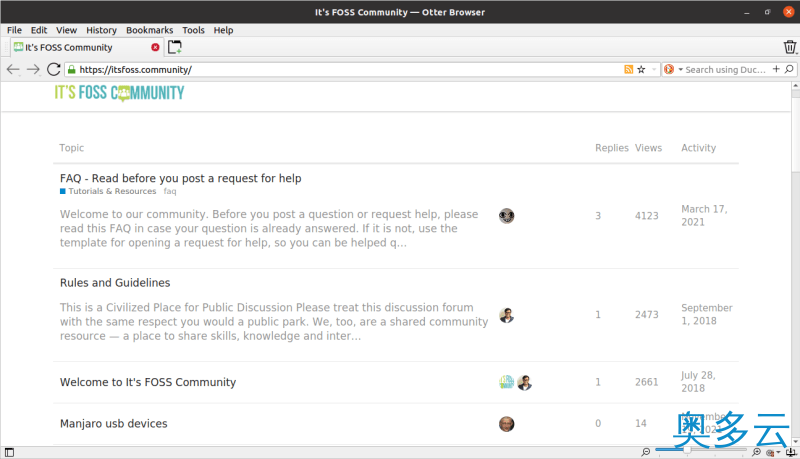The image size is (800, 459).
Task: Click the Views column header
Action: tap(648, 148)
